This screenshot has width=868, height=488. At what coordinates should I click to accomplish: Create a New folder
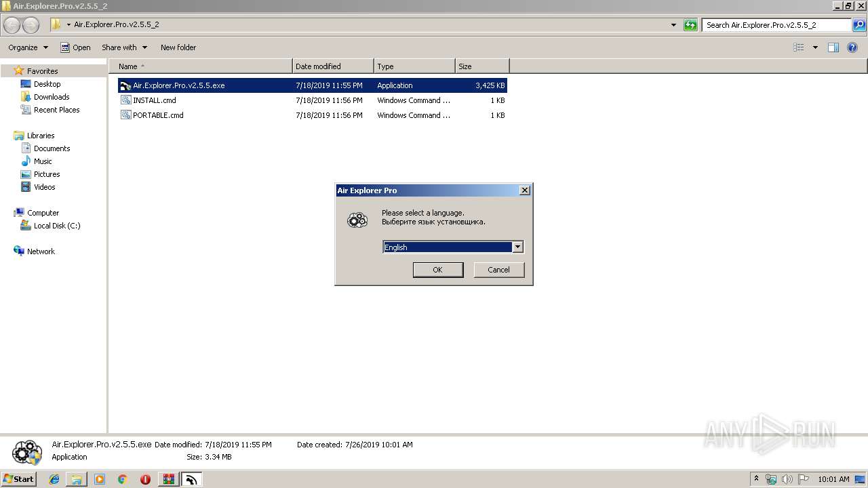pos(178,47)
